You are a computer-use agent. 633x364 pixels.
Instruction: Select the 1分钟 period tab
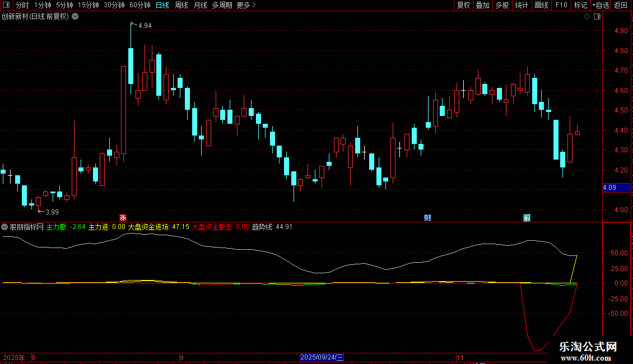pos(43,5)
